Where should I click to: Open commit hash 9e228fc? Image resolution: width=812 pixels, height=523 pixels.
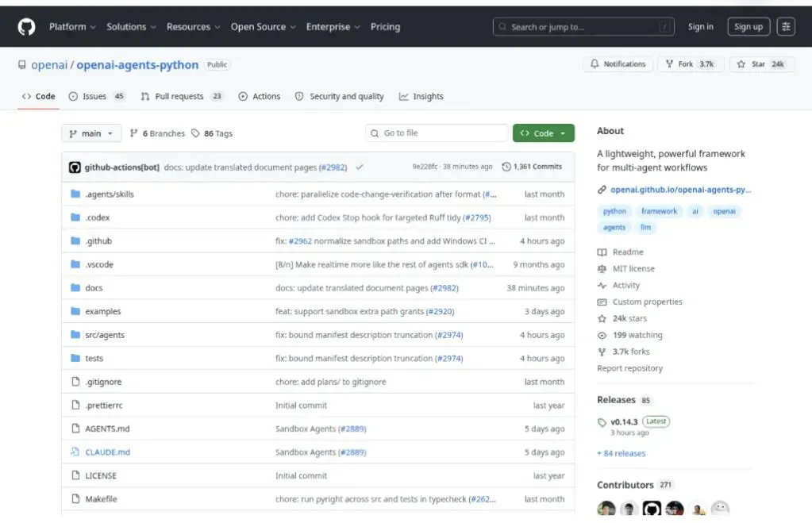(x=425, y=167)
